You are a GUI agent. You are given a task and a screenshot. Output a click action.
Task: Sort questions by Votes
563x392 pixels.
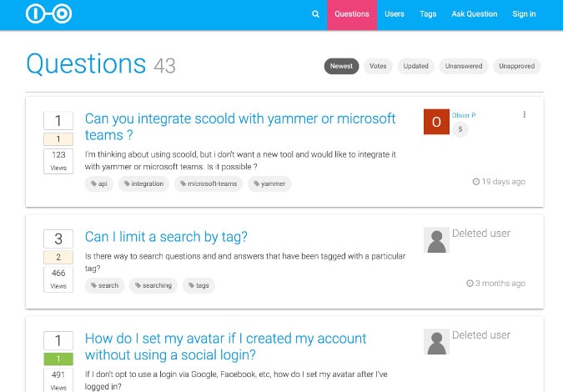(378, 66)
